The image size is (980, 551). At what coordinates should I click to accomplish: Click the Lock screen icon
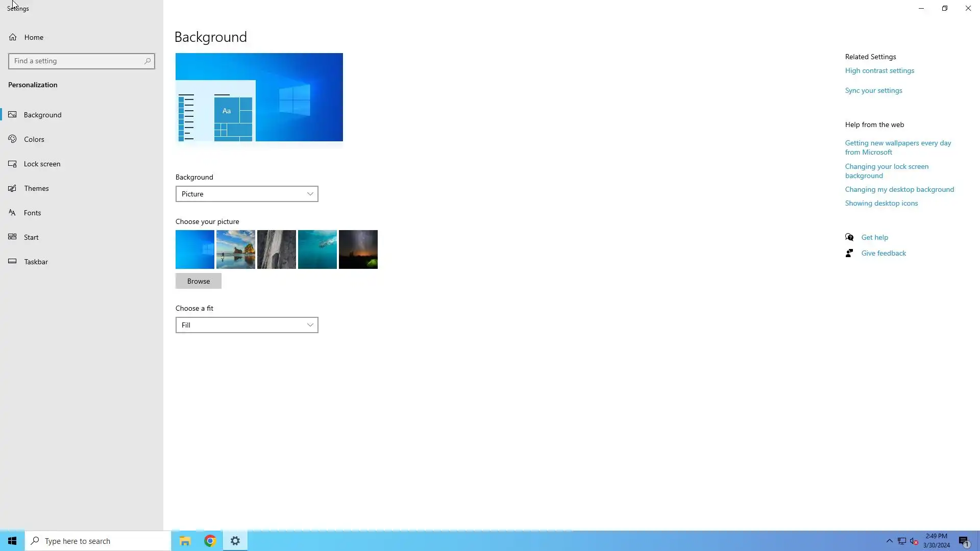pyautogui.click(x=12, y=164)
